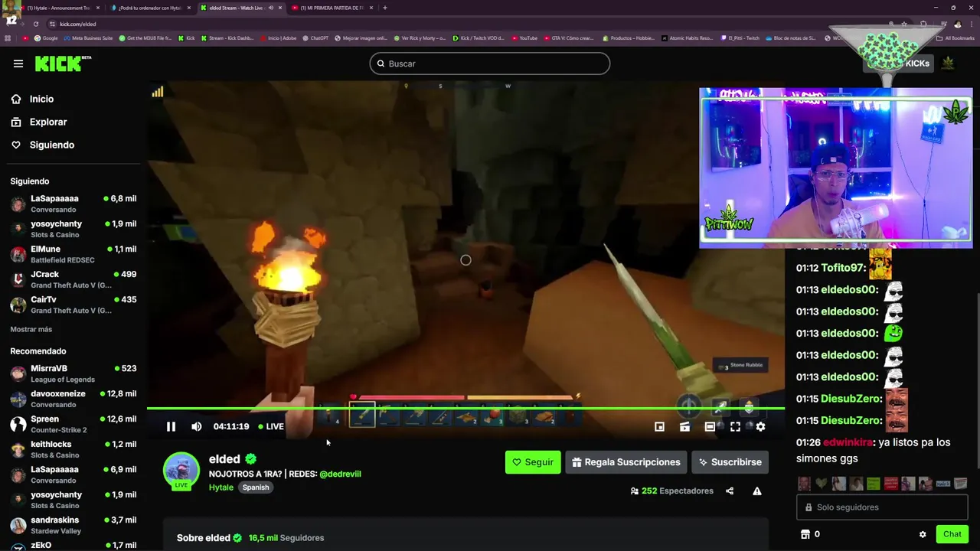Click Tofito97 username in chat
980x551 pixels.
coord(843,268)
